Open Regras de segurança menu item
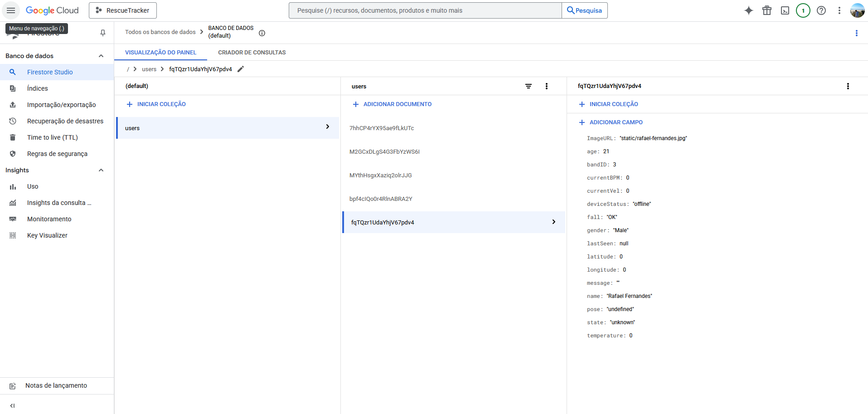 [57, 154]
